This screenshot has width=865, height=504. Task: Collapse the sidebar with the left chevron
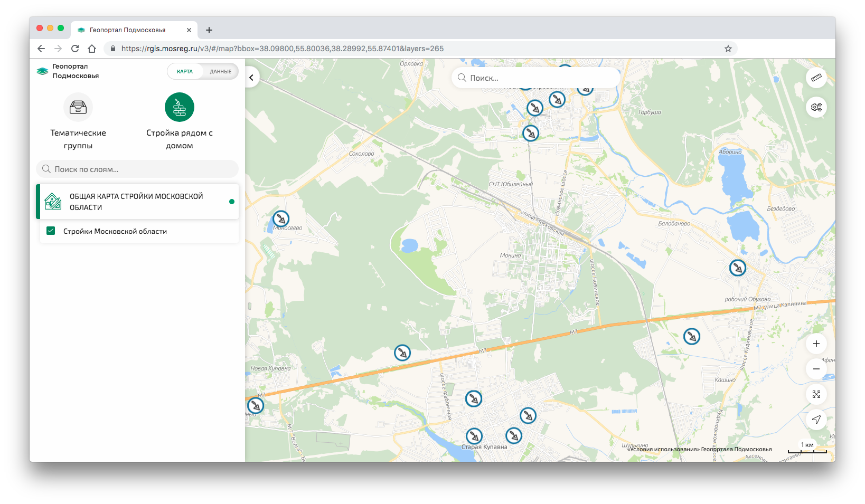pos(251,77)
